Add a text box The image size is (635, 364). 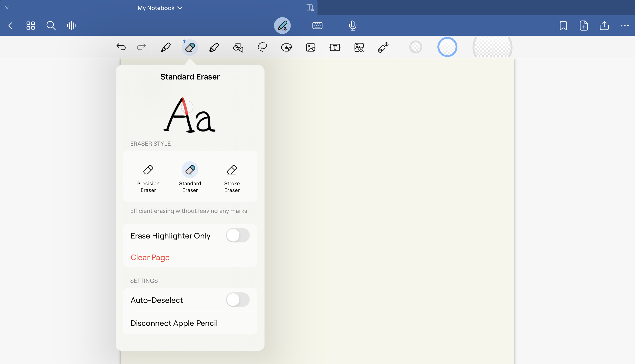coord(334,47)
